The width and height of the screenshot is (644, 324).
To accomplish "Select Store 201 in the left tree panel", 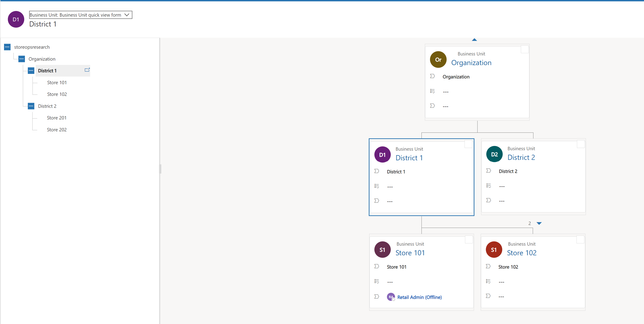I will (57, 118).
